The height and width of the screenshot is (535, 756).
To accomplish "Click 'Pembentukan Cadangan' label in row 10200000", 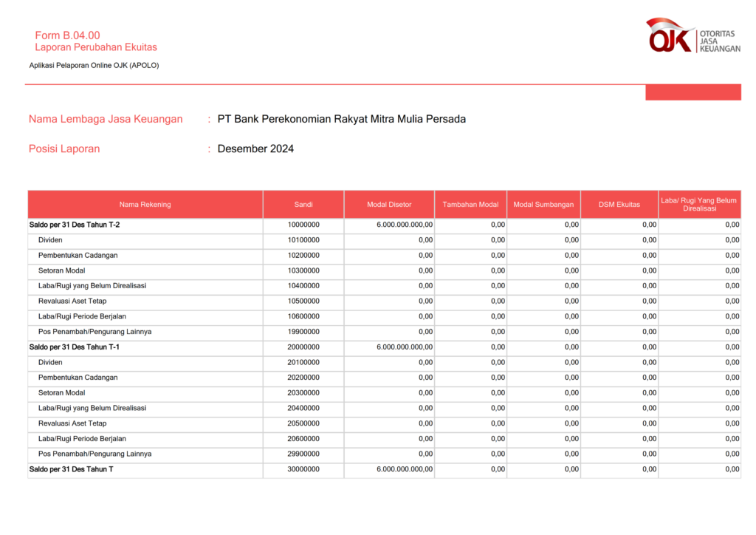I will click(78, 255).
